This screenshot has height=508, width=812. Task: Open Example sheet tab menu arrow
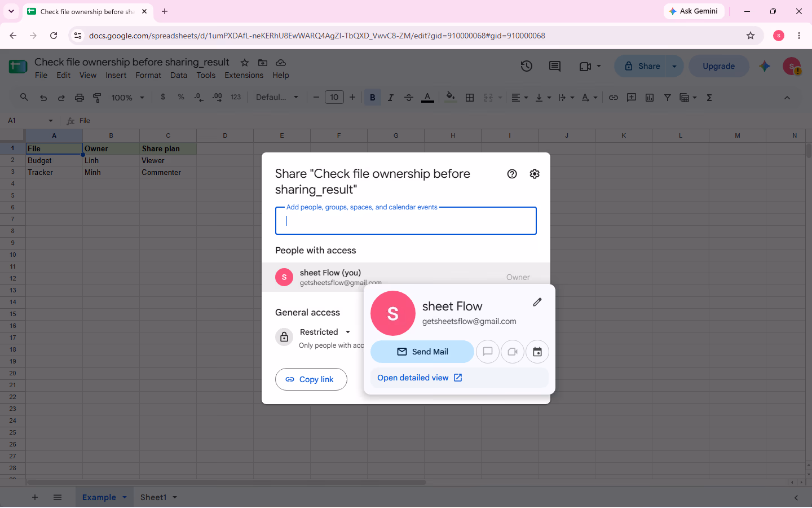click(125, 497)
